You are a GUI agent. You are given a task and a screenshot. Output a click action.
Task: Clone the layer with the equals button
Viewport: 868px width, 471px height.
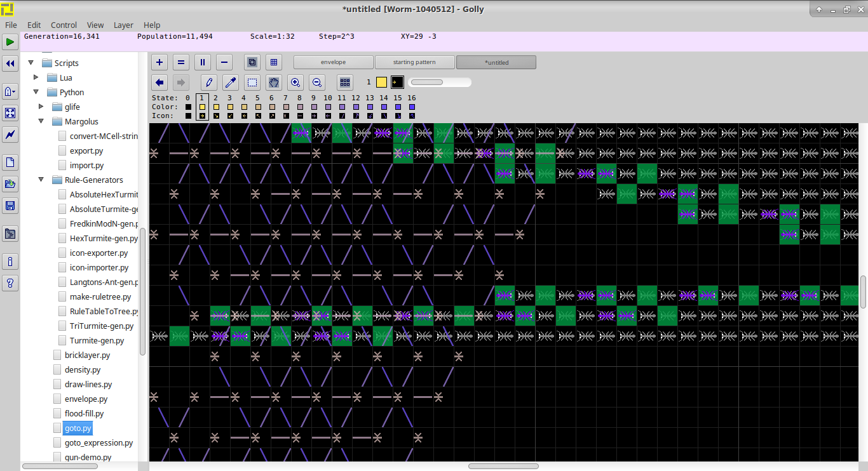tap(181, 62)
